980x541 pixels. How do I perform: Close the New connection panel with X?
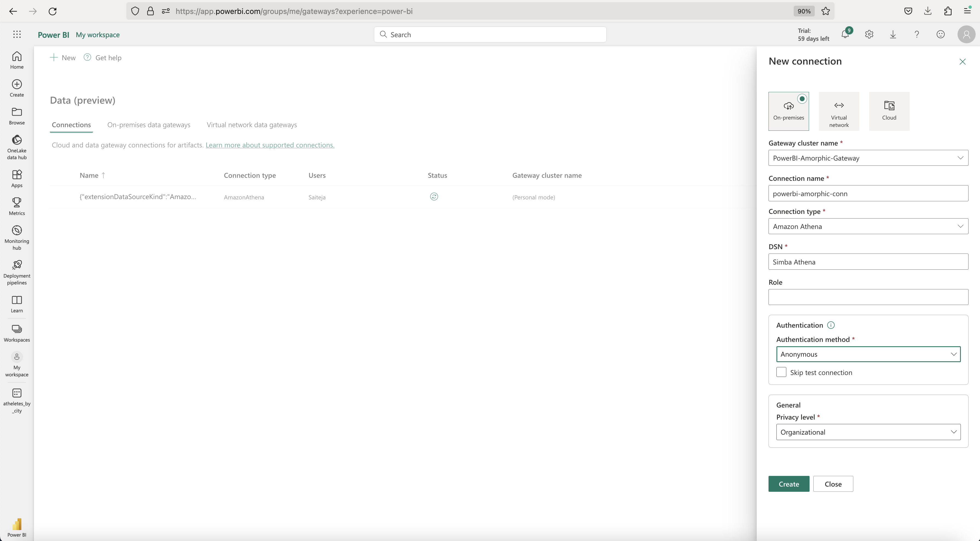point(962,62)
